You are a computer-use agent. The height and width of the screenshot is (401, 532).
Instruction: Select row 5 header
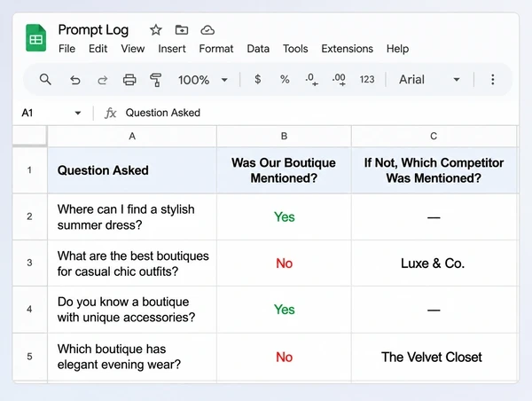[30, 357]
